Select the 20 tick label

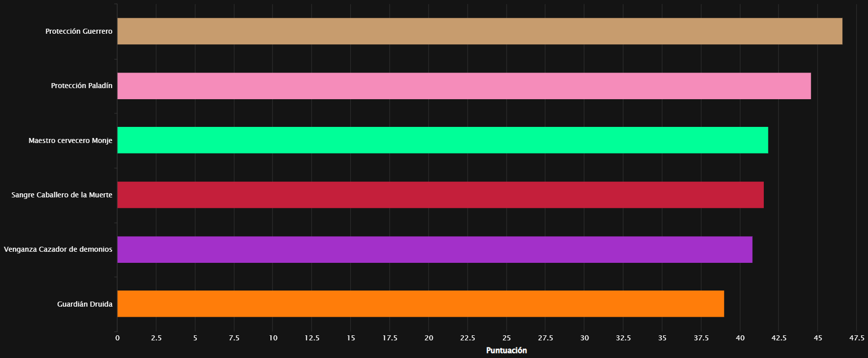point(429,338)
